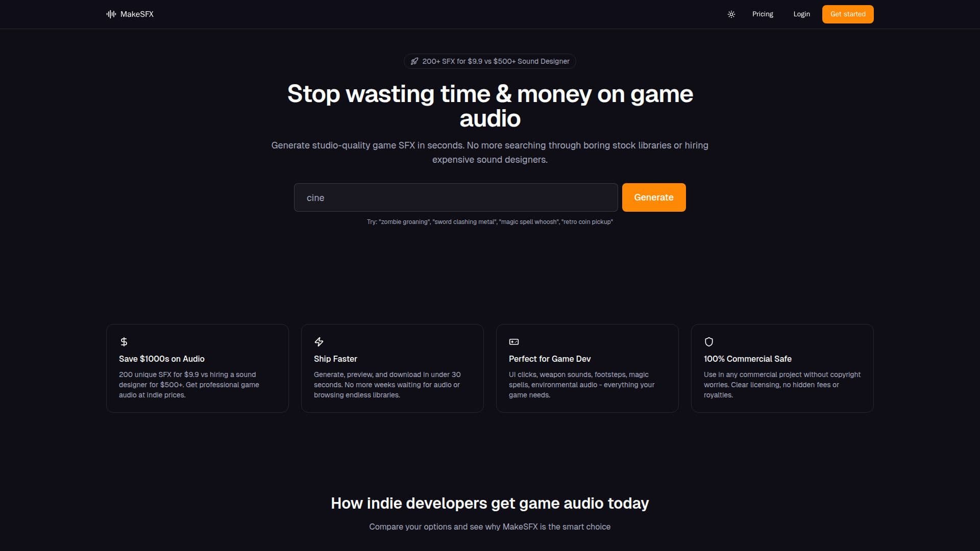Open the Pricing page
This screenshot has height=551, width=980.
pos(763,14)
